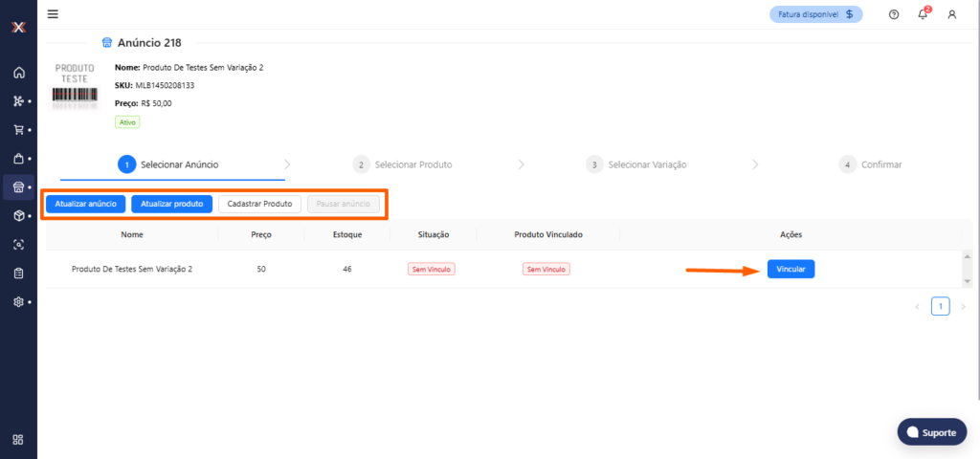980x459 pixels.
Task: Open the apps grid icon at sidebar bottom
Action: 18,439
